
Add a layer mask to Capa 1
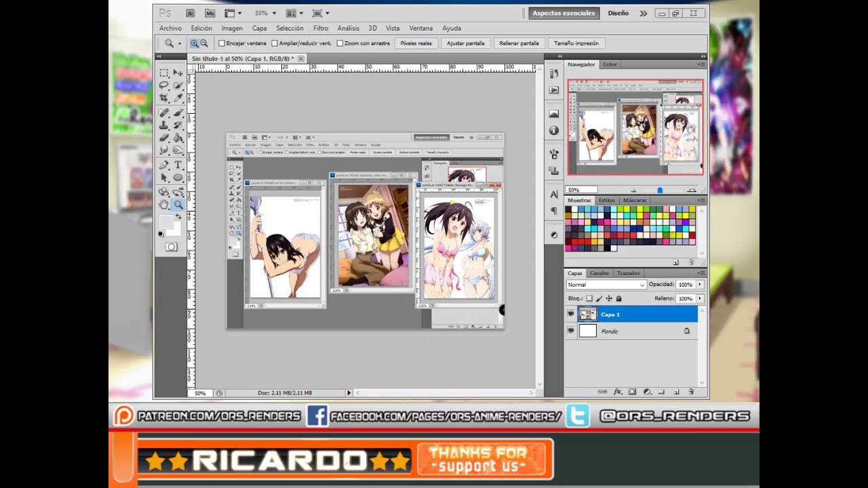pos(632,392)
